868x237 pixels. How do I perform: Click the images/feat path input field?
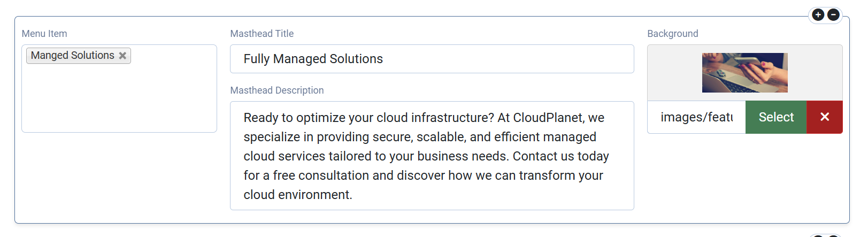(696, 117)
